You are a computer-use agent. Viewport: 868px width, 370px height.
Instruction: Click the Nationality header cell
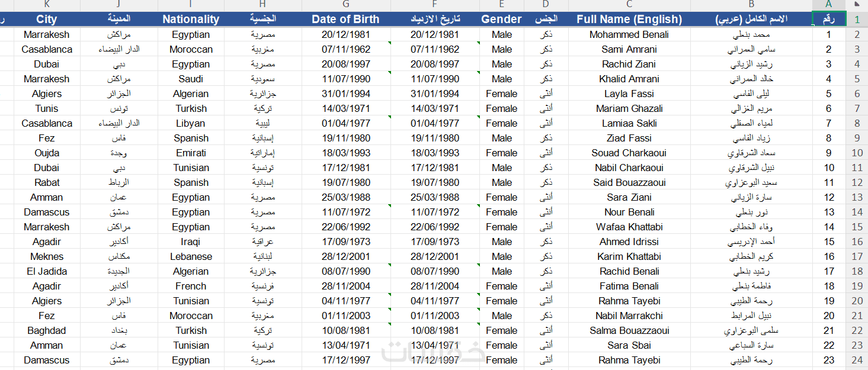pyautogui.click(x=191, y=19)
